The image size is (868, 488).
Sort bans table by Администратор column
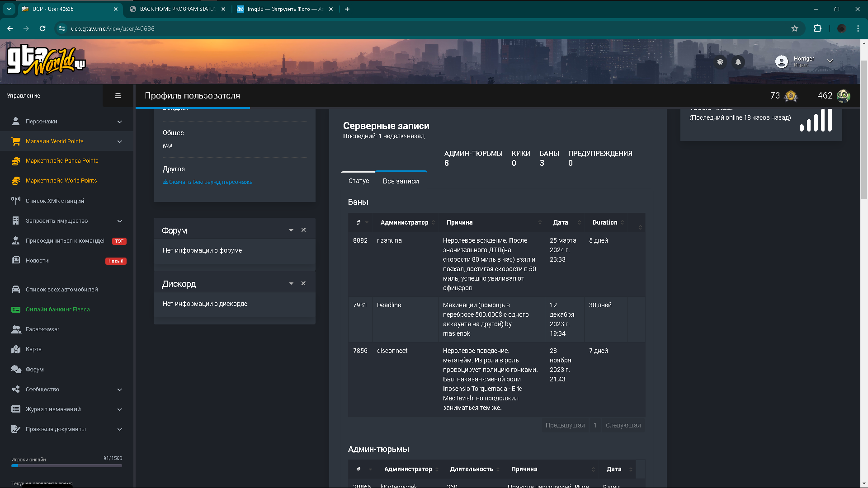click(x=405, y=222)
